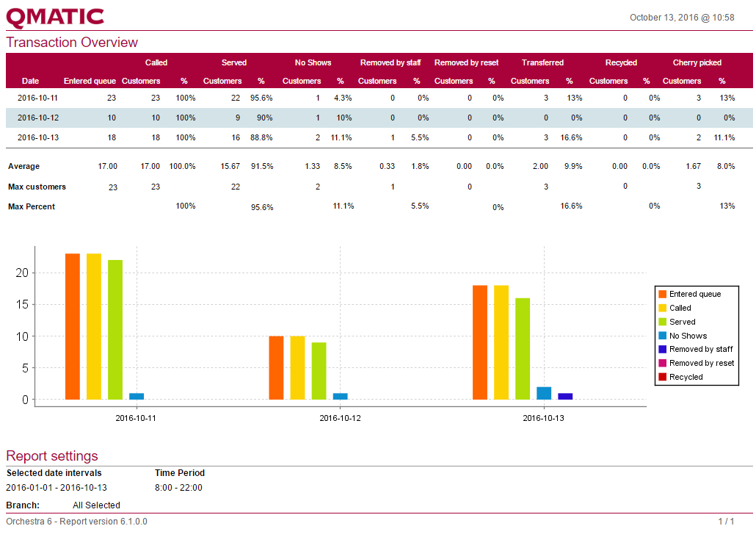Click the yellow Called legend swatch
The width and height of the screenshot is (756, 537).
pyautogui.click(x=662, y=308)
